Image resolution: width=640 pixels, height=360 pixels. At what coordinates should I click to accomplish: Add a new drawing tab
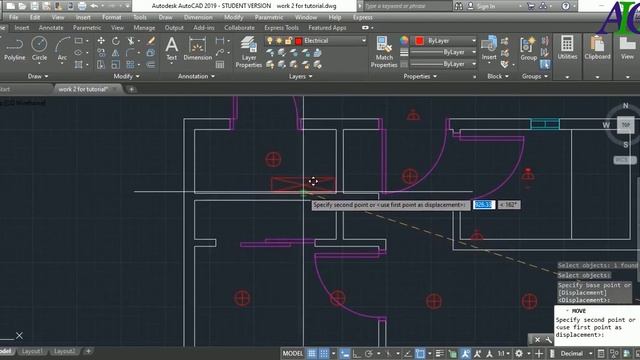pos(131,89)
